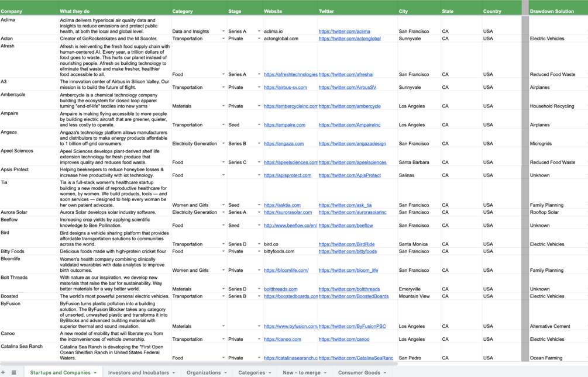Open twitter.com/BirdRide link
The width and height of the screenshot is (588, 377).
[346, 244]
